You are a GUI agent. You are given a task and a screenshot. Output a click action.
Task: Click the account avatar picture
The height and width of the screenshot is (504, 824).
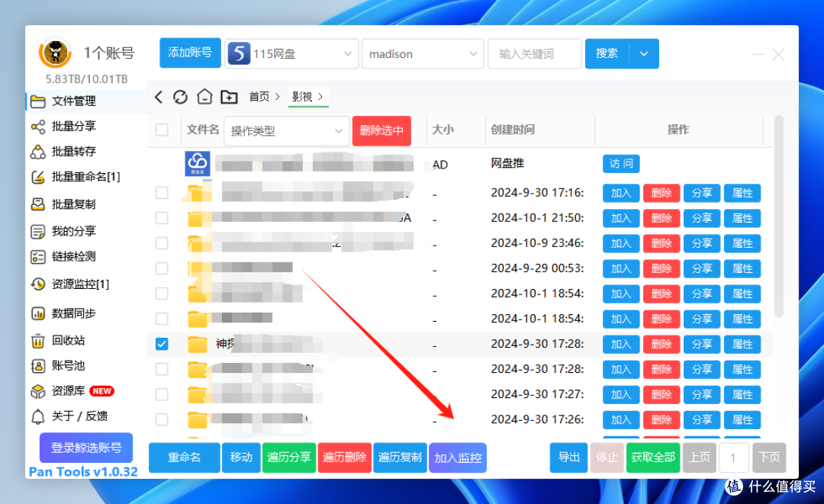[55, 53]
